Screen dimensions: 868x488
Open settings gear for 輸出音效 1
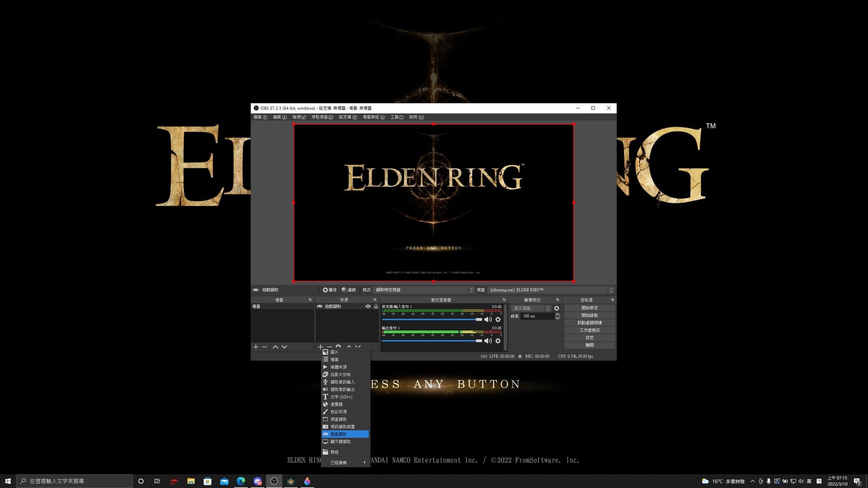(x=498, y=341)
